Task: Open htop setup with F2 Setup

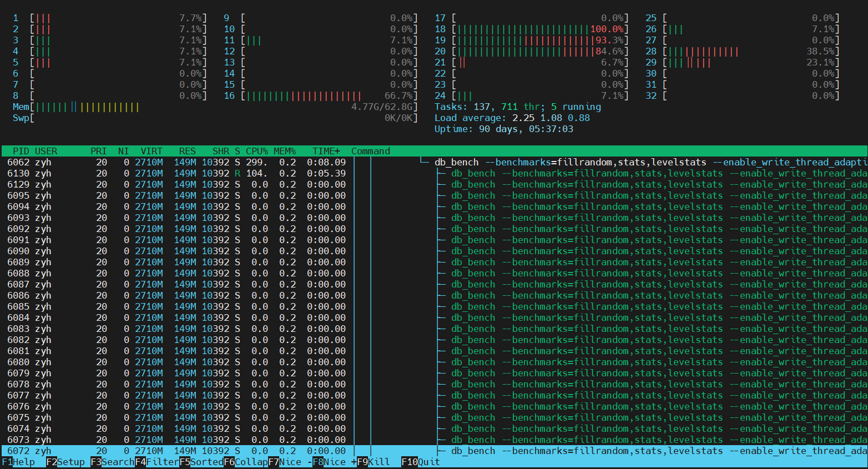Action: point(65,462)
